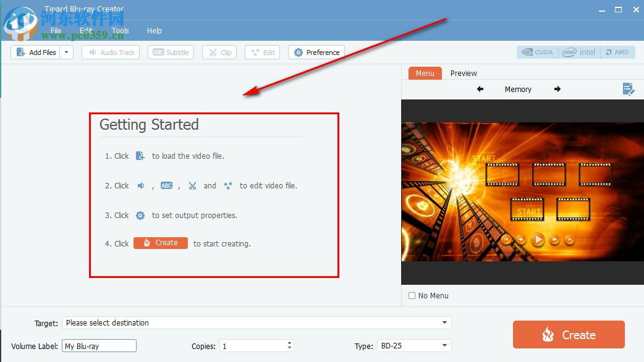Click play button in menu preview
644x362 pixels.
(538, 239)
